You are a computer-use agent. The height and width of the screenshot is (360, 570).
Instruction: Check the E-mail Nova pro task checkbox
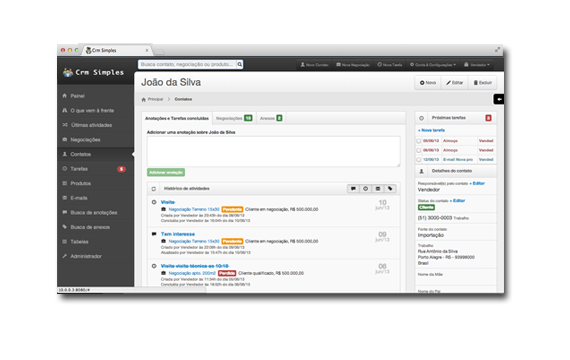pos(419,160)
